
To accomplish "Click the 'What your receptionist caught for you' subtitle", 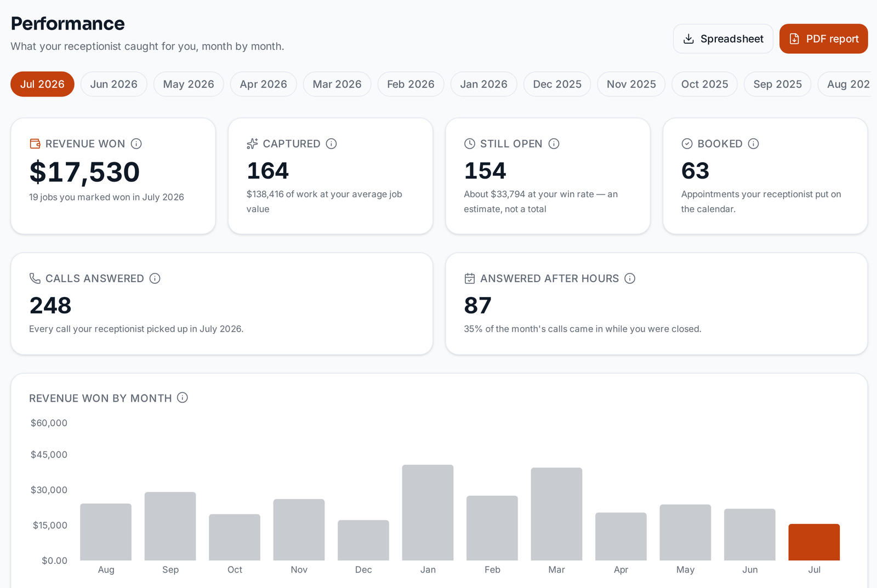I will (x=147, y=47).
